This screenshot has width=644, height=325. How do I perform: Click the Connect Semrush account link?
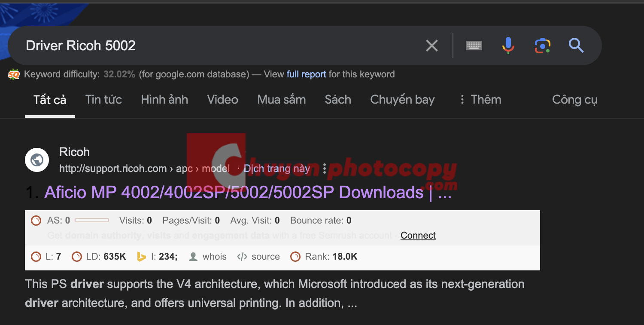[x=418, y=236]
